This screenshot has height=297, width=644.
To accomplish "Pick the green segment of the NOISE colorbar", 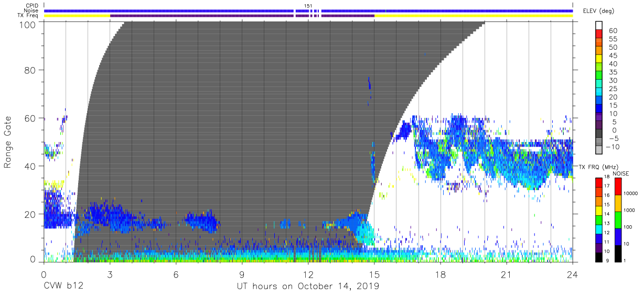I will pyautogui.click(x=619, y=220).
